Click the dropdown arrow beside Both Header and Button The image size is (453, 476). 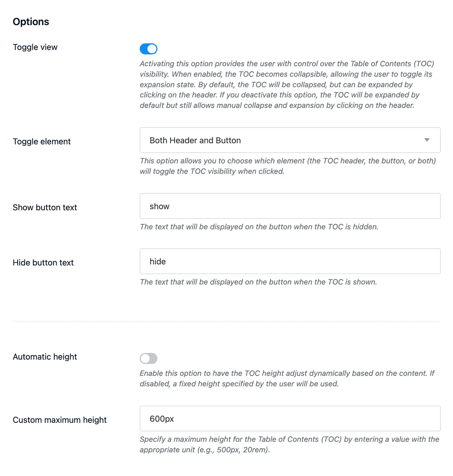427,140
